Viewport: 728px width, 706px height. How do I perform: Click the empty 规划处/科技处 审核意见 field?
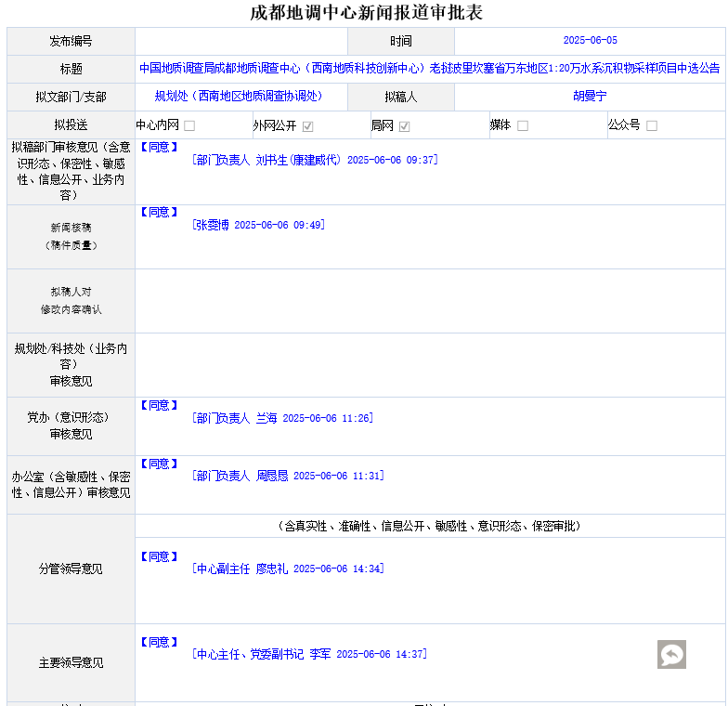tap(429, 365)
